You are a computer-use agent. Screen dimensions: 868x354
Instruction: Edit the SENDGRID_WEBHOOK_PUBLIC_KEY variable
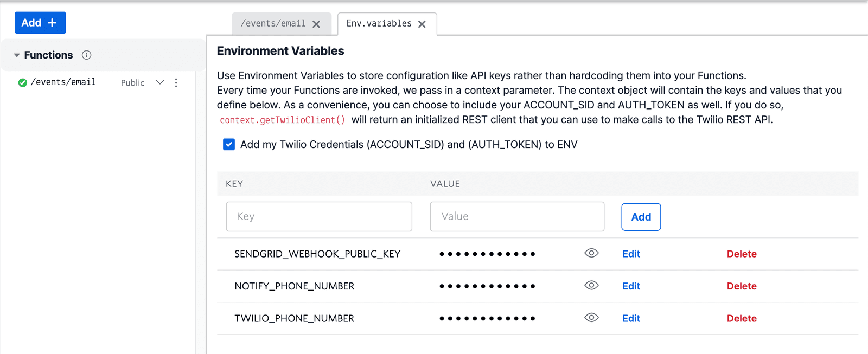pyautogui.click(x=631, y=254)
